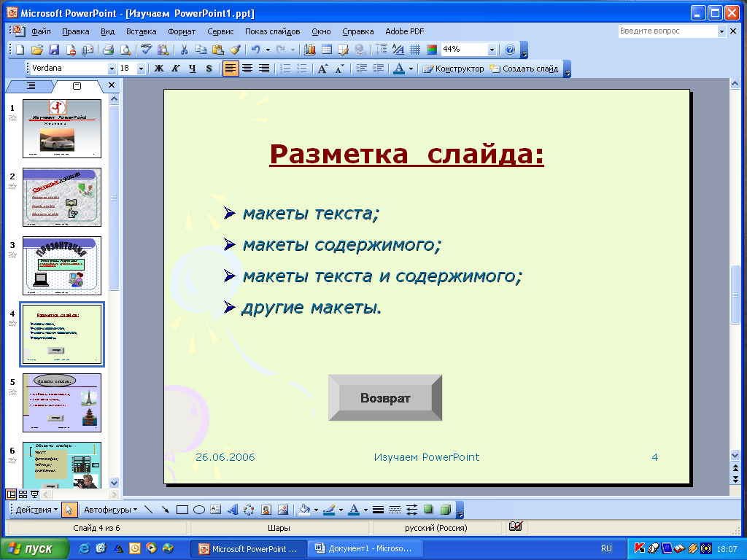The image size is (747, 560).
Task: Select the Arrow drawing tool
Action: pos(166,510)
